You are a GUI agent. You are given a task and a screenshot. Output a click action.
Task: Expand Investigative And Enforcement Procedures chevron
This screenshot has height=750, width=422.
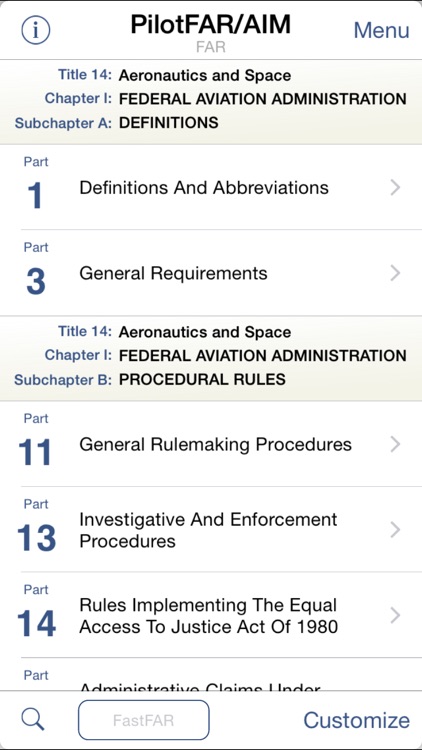(395, 529)
